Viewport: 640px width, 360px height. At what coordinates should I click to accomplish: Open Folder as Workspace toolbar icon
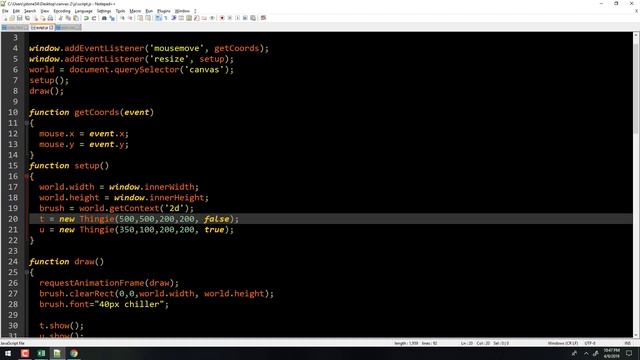204,18
